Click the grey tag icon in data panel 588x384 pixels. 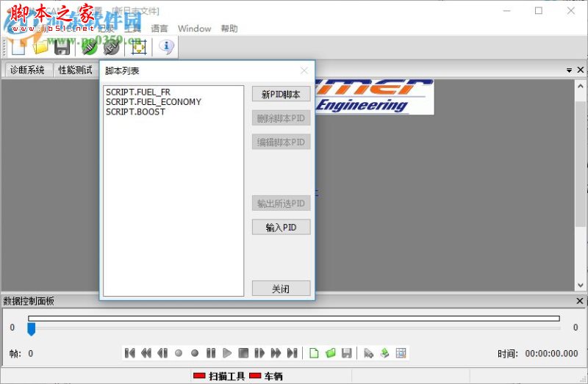click(x=368, y=353)
